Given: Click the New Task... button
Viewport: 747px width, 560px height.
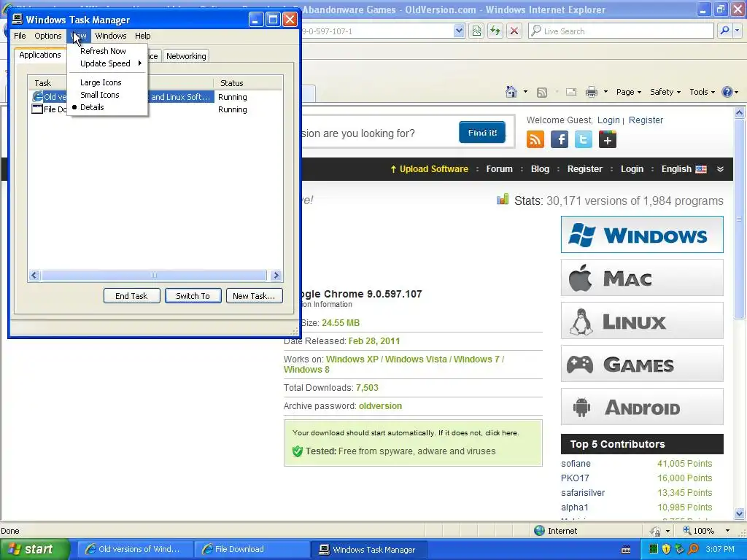Looking at the screenshot, I should tap(254, 296).
